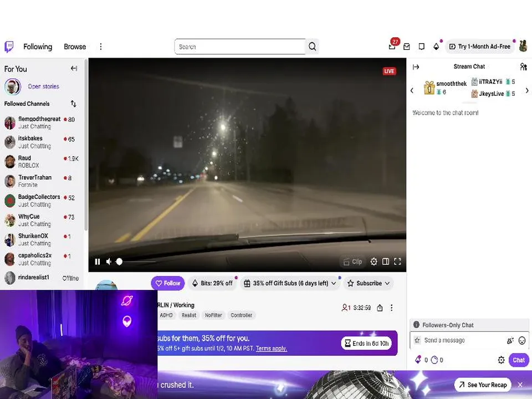Dismiss the recap banner with X

520,385
